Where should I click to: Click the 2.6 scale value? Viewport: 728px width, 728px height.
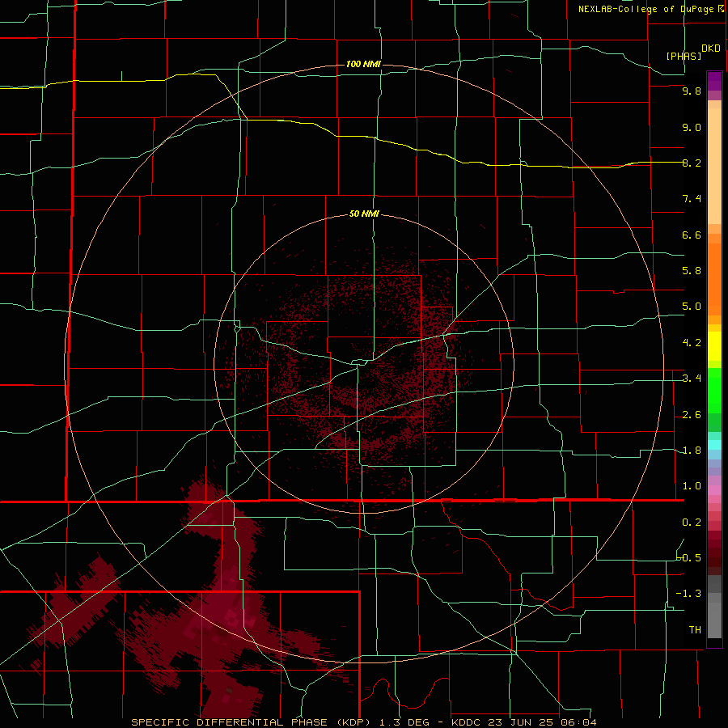point(692,415)
